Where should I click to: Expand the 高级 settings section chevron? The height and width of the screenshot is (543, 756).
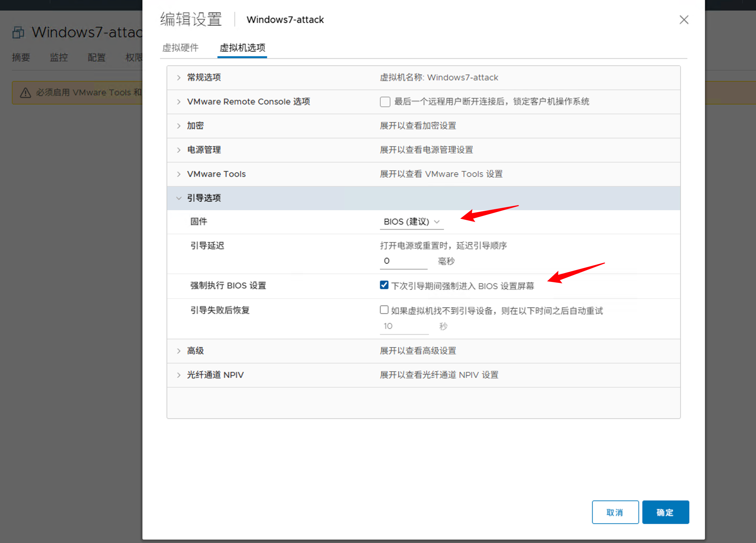(x=179, y=351)
